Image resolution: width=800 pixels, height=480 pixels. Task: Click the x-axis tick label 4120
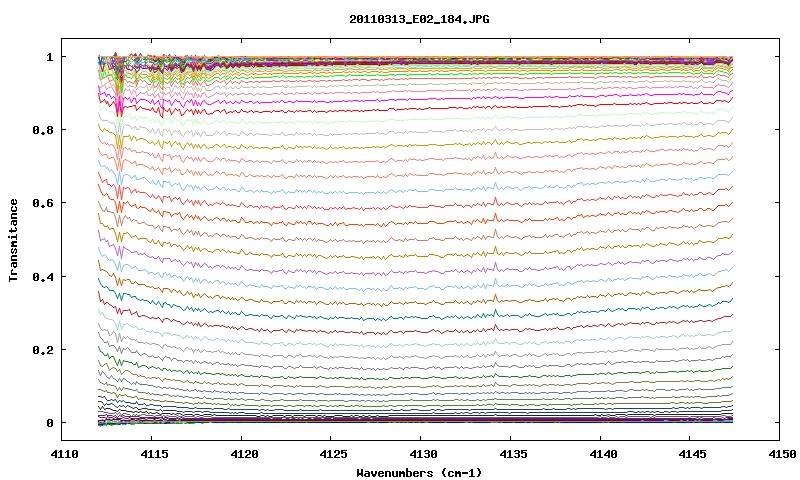244,454
